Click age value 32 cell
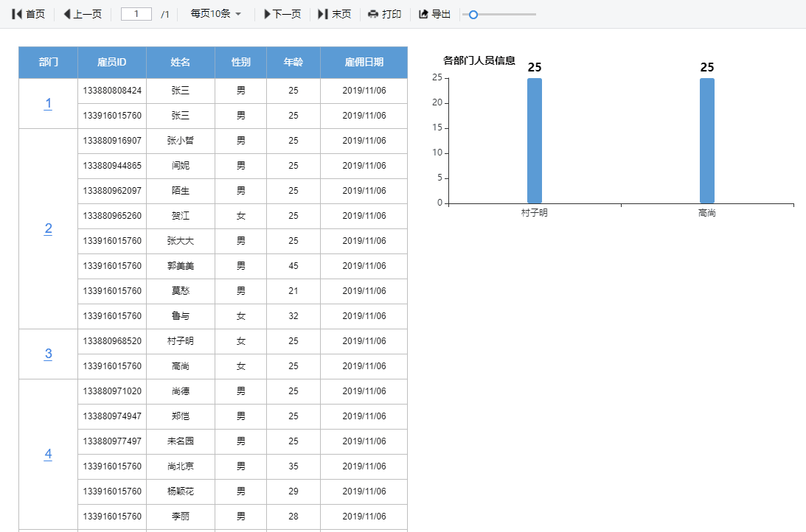Viewport: 806px width, 532px height. tap(293, 316)
